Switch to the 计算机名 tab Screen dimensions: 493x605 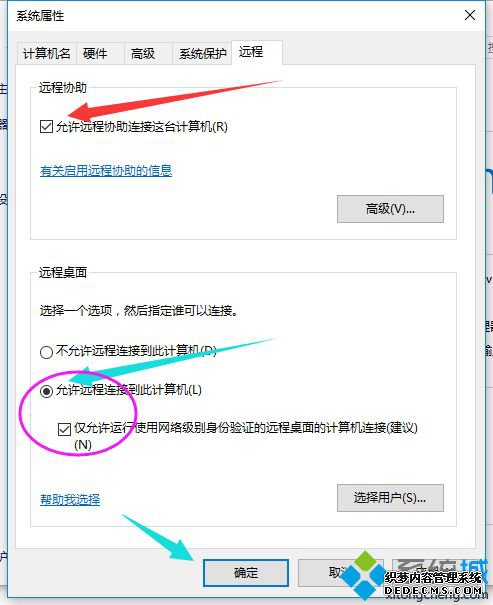click(47, 53)
